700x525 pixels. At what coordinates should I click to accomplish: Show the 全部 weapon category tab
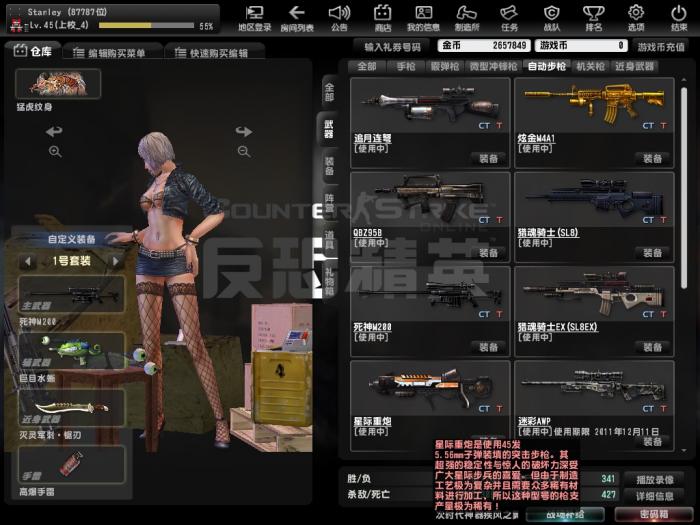(367, 67)
